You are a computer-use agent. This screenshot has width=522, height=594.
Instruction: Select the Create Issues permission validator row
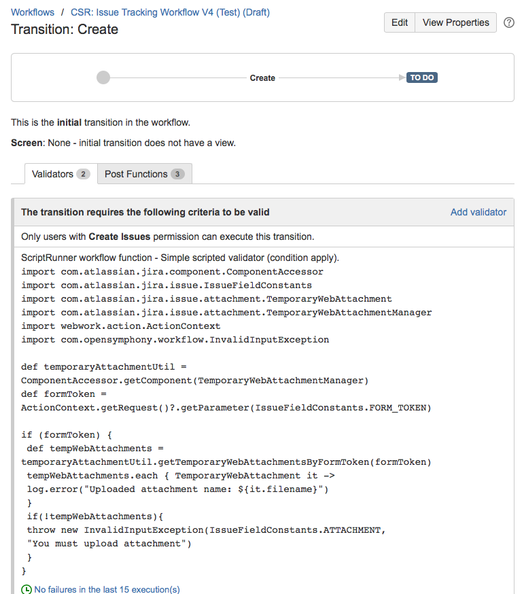264,237
